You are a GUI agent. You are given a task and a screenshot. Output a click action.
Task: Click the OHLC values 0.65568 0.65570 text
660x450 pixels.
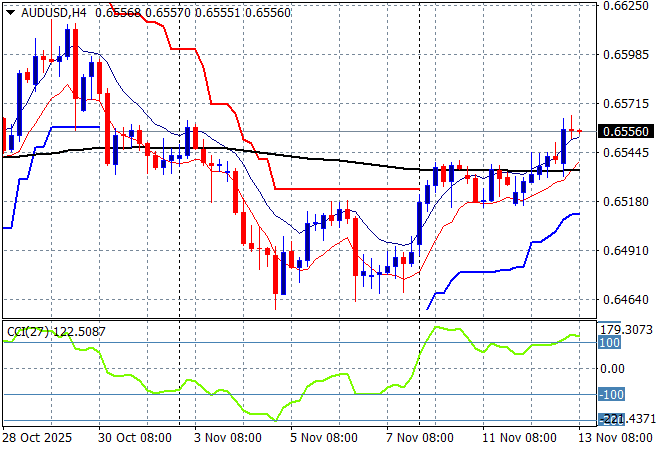[x=143, y=13]
